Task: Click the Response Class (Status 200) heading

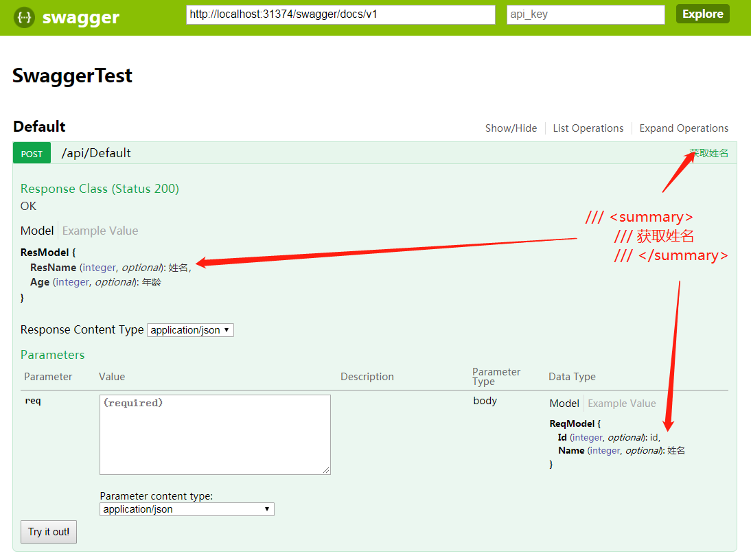Action: [100, 189]
